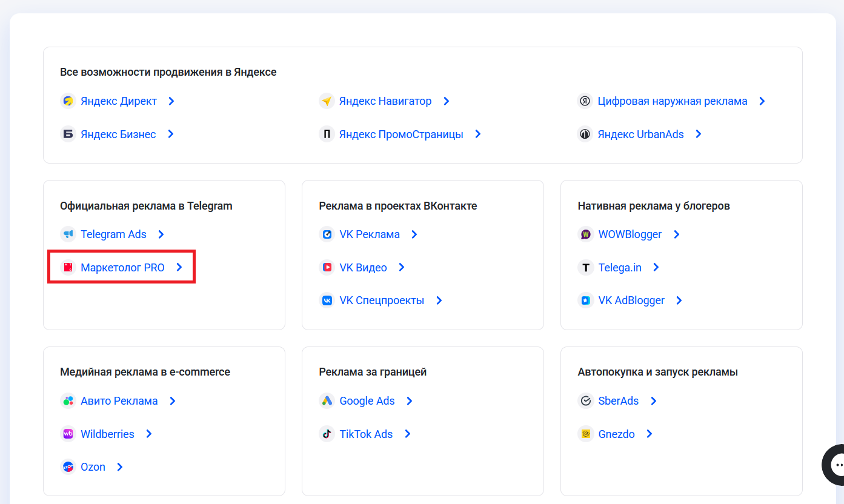Click the WOWBlogger icon

[585, 234]
